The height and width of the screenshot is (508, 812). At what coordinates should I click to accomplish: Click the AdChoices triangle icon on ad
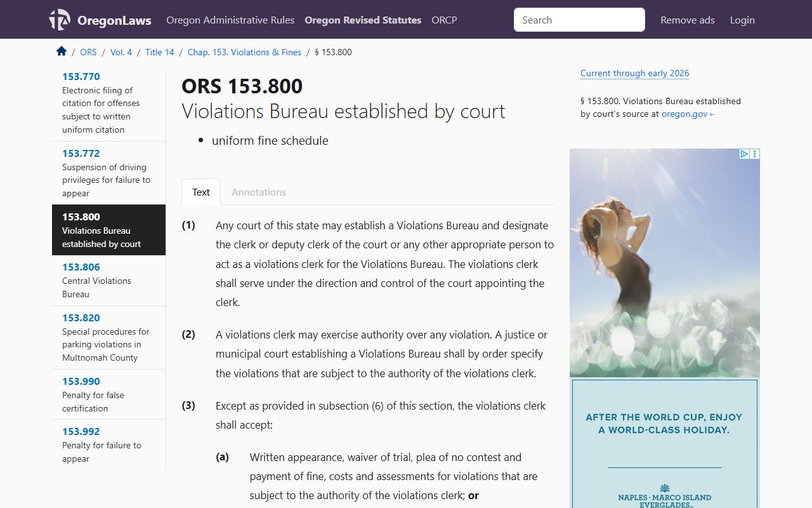coord(745,154)
